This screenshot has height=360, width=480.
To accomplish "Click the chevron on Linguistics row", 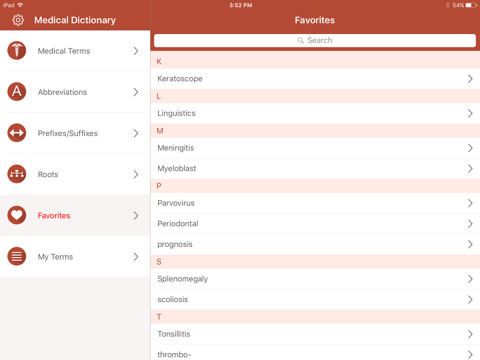I will point(470,113).
